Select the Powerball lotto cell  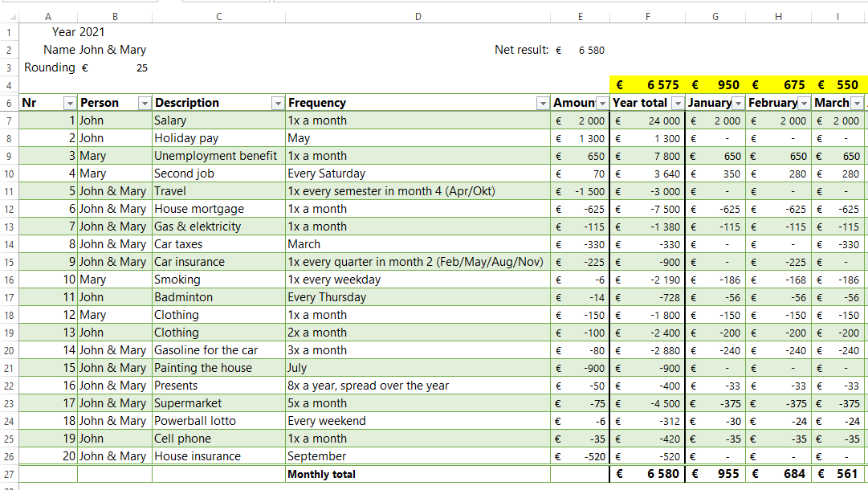point(218,422)
